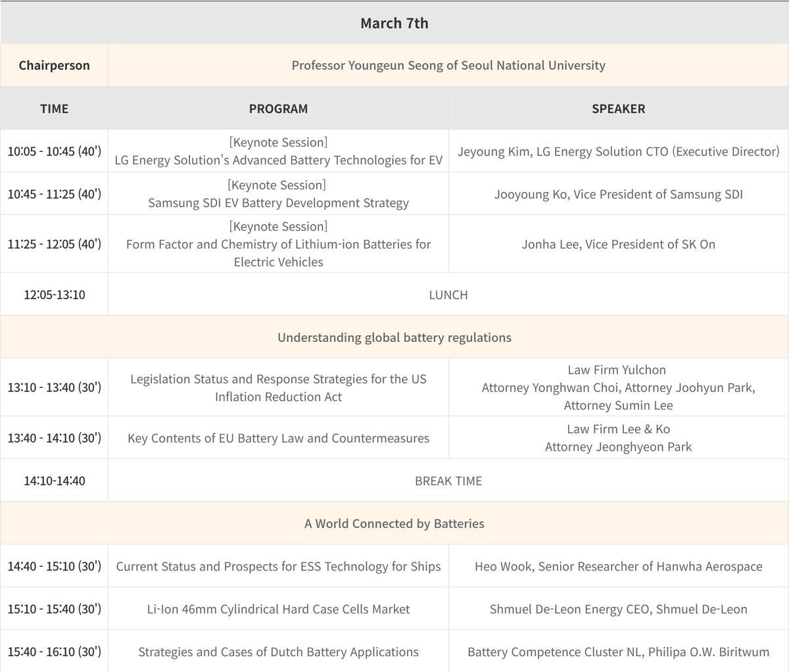
Task: Select Form Factor and Chemistry keynote title
Action: tap(278, 245)
